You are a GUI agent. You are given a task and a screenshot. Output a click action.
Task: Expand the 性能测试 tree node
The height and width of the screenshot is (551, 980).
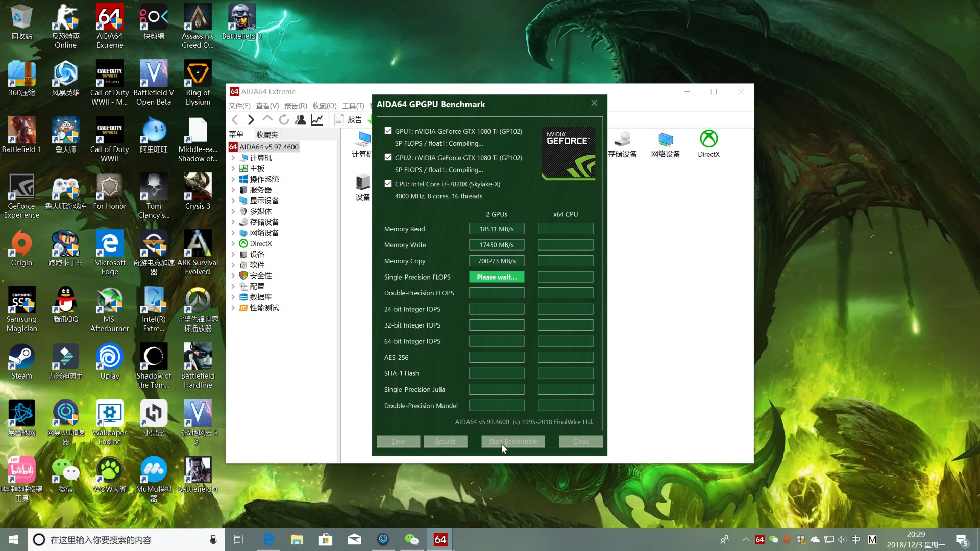(233, 308)
